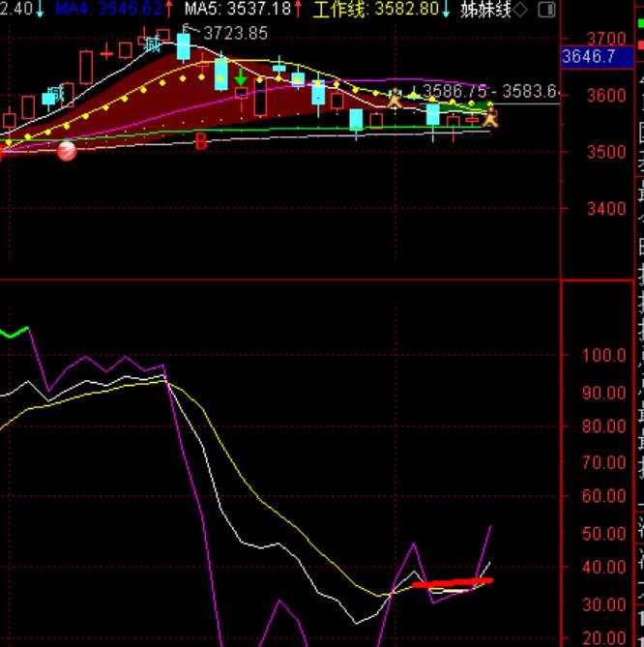Select the blue MA4 3545.62 readout
Screen dimensions: 644x647
tap(109, 9)
